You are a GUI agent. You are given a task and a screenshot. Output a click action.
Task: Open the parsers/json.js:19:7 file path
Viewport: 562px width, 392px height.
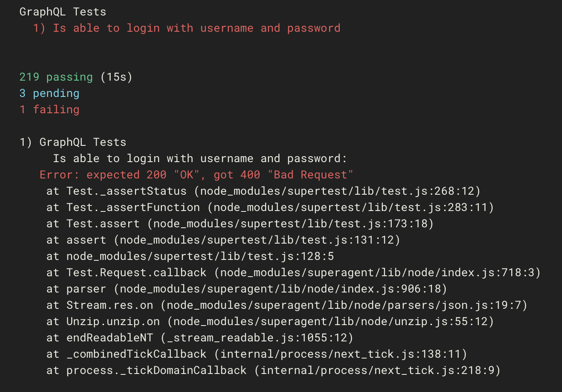[x=347, y=305]
